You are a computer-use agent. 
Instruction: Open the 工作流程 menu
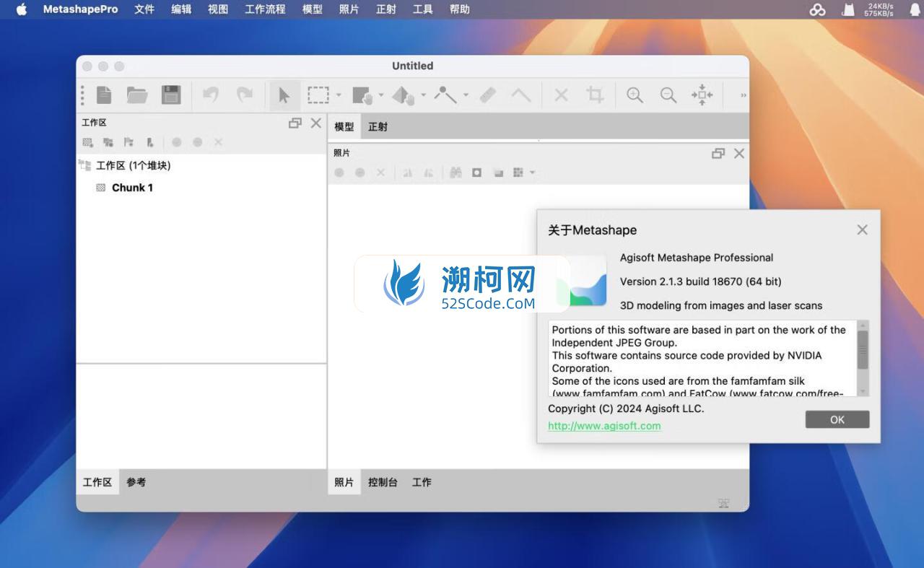(265, 9)
